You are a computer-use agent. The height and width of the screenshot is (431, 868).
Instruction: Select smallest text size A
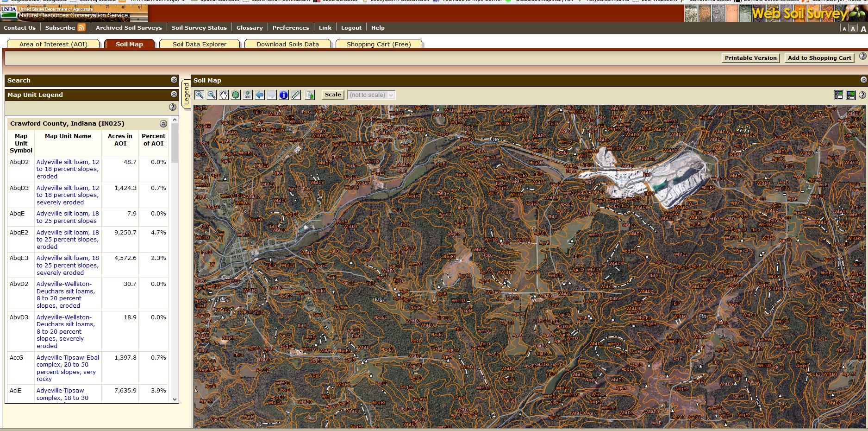click(x=844, y=29)
